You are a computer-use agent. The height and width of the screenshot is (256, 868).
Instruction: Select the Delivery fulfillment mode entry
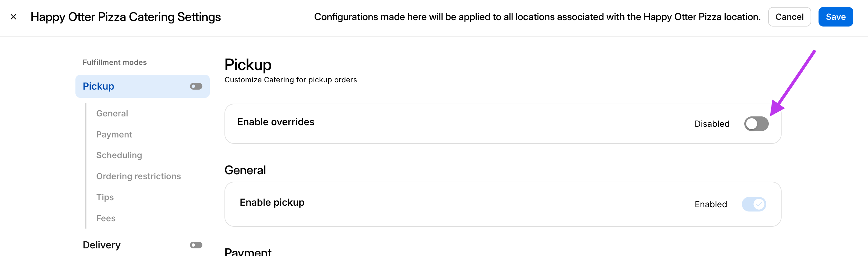102,245
